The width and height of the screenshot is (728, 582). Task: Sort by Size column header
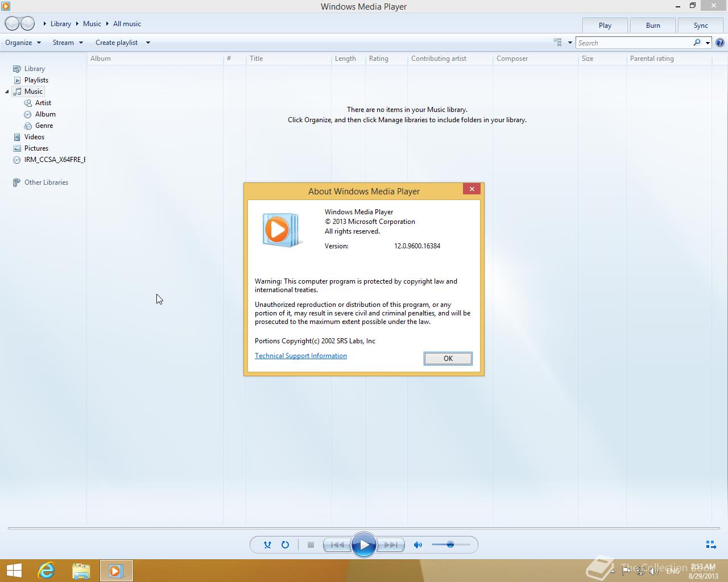coord(602,59)
